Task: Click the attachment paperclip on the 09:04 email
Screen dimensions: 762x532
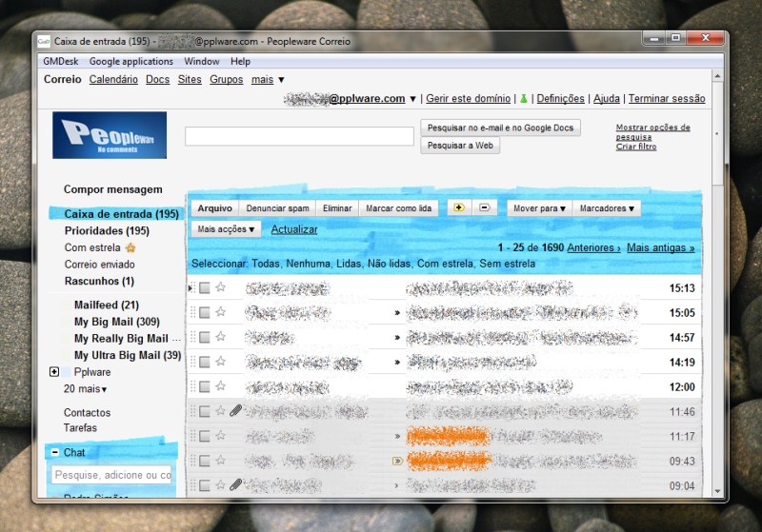Action: point(235,484)
